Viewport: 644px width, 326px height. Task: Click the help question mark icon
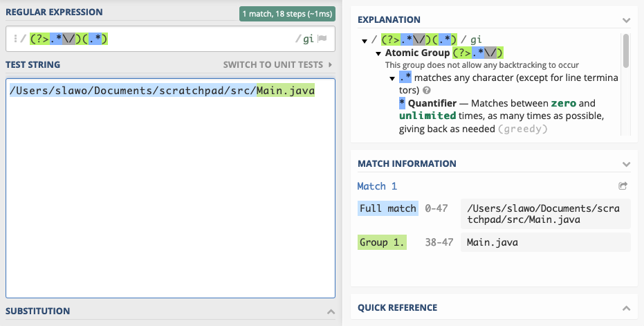427,90
